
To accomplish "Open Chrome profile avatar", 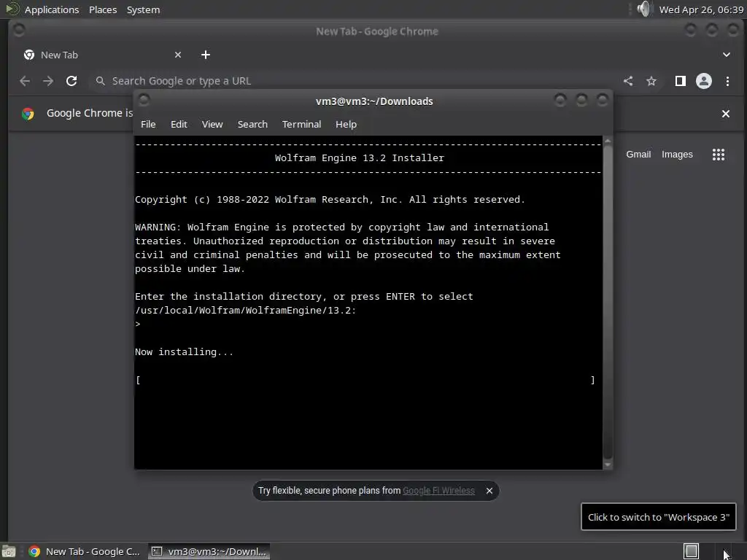I will [704, 81].
